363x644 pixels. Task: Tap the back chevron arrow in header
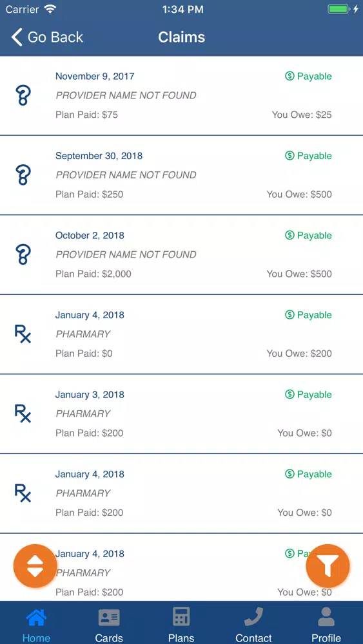click(17, 37)
